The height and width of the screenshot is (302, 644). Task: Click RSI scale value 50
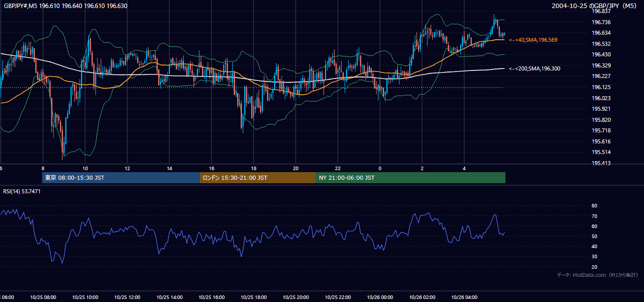[x=594, y=236]
